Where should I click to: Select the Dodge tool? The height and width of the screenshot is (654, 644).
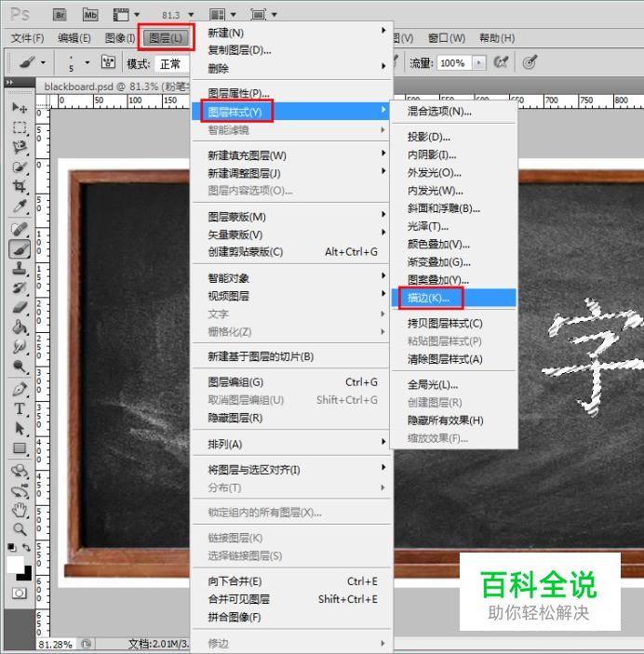tap(20, 367)
